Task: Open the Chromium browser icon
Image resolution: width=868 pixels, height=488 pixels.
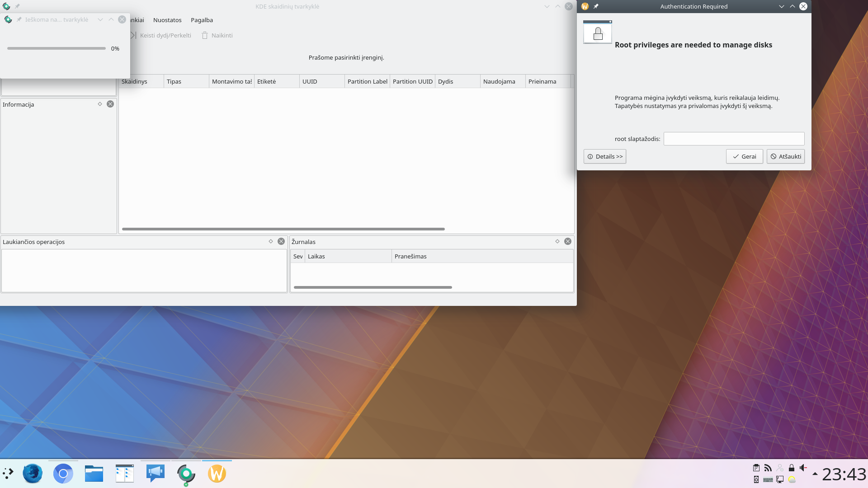Action: pos(63,474)
